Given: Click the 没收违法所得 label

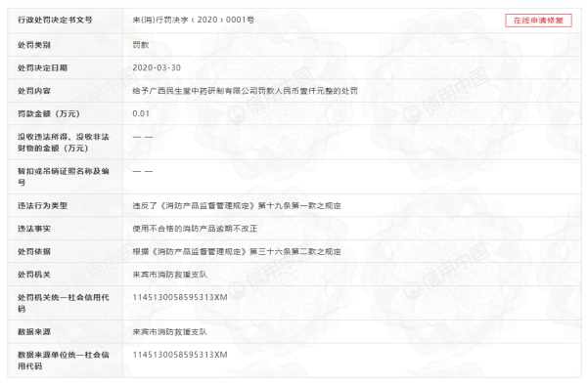Looking at the screenshot, I should coord(64,143).
